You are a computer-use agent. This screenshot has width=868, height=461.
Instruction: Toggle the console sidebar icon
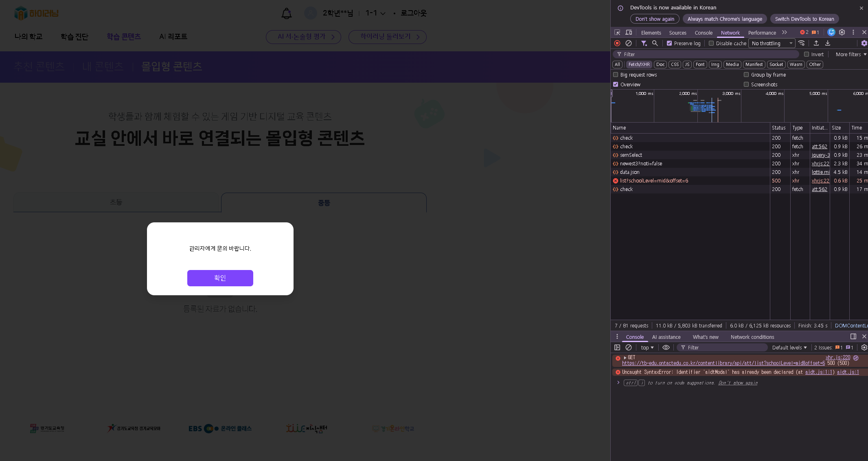pyautogui.click(x=617, y=347)
